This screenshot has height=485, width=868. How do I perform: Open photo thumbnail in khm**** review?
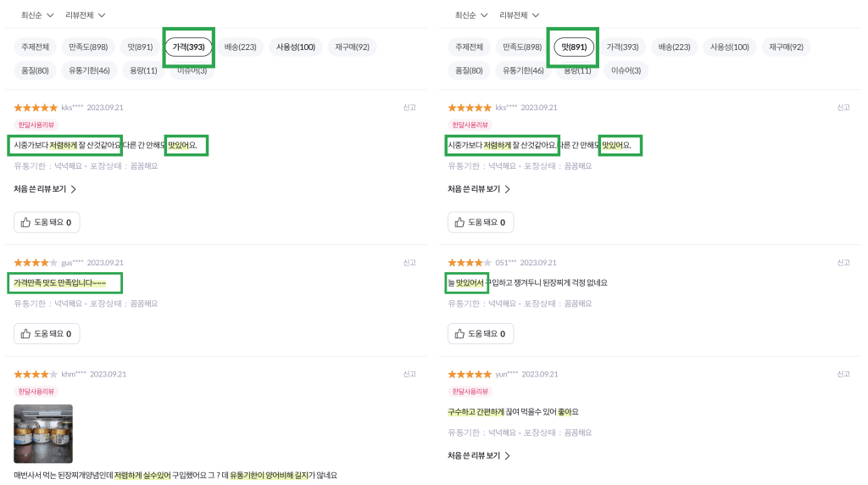click(x=43, y=434)
